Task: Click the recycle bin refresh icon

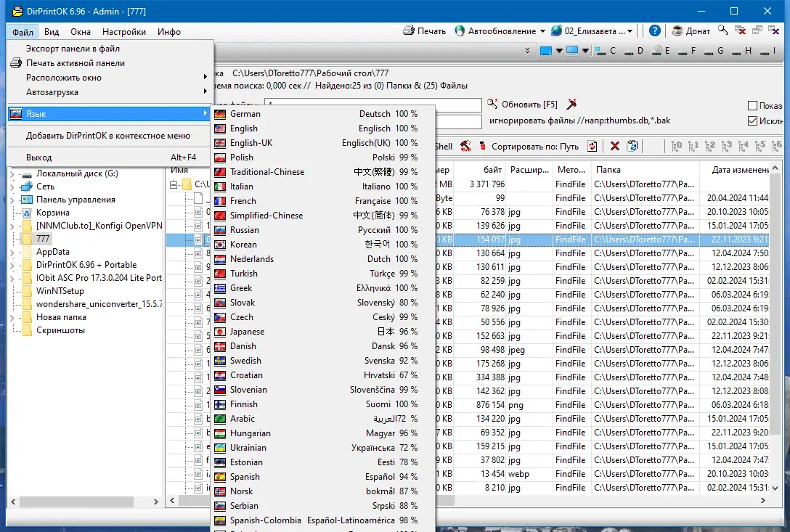Action: [x=632, y=146]
